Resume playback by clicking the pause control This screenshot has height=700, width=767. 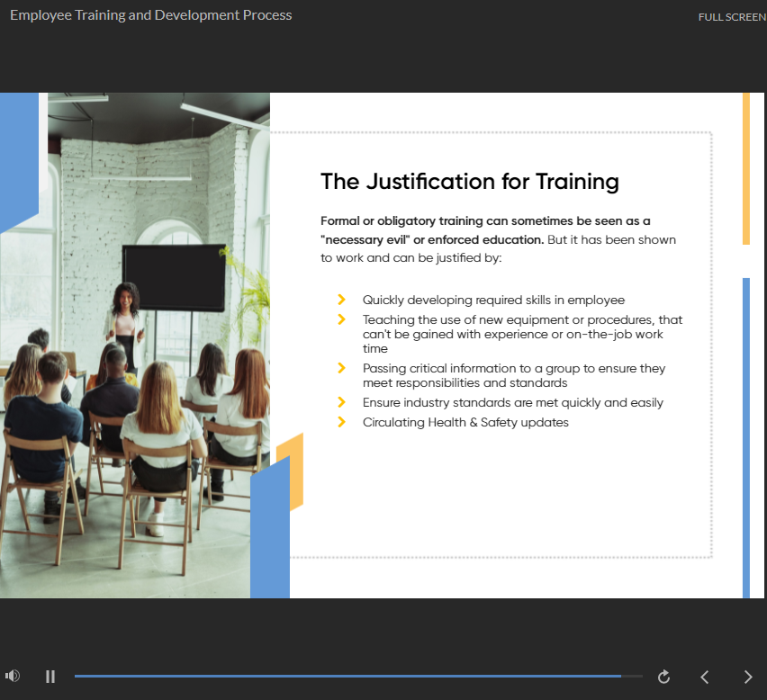click(50, 676)
